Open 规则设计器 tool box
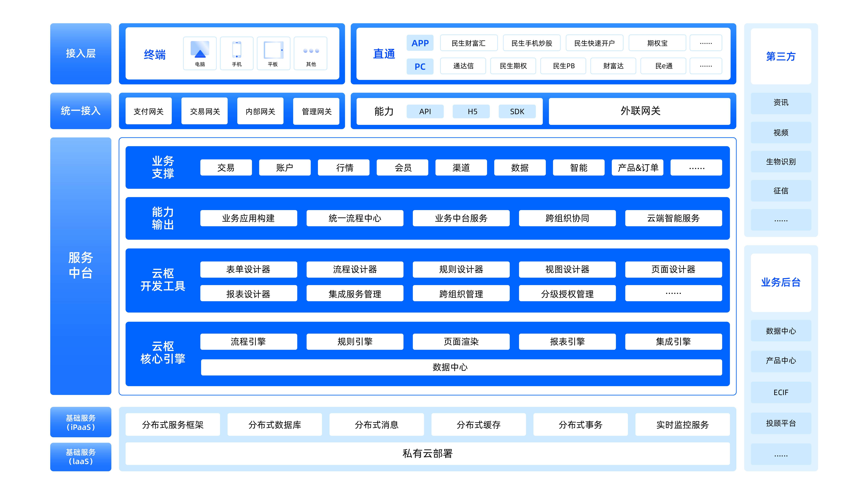868x488 pixels. (461, 269)
